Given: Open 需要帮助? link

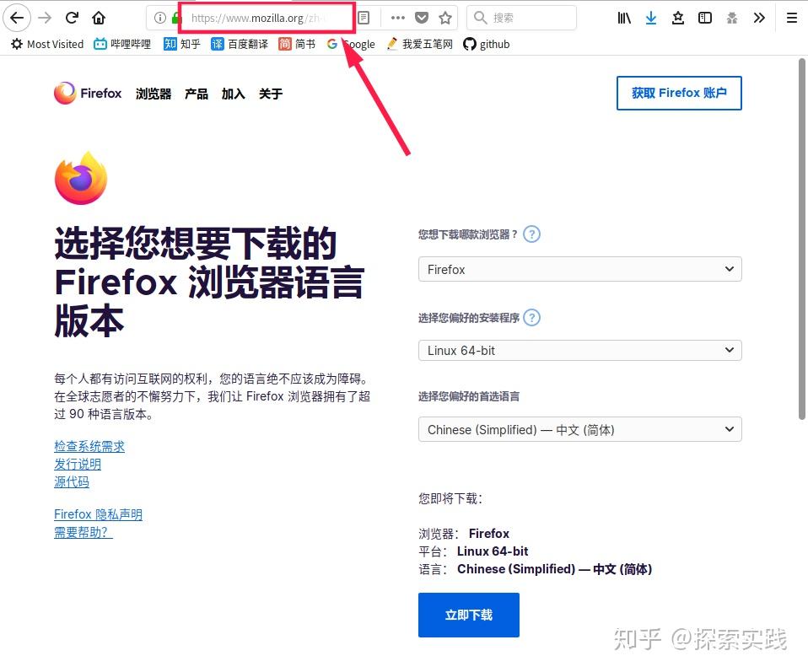Looking at the screenshot, I should point(83,532).
